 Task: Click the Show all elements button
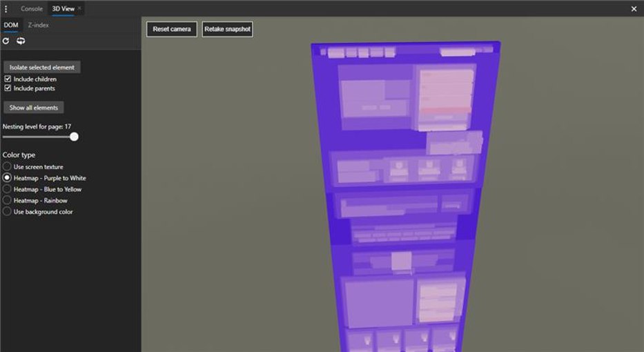pyautogui.click(x=34, y=108)
